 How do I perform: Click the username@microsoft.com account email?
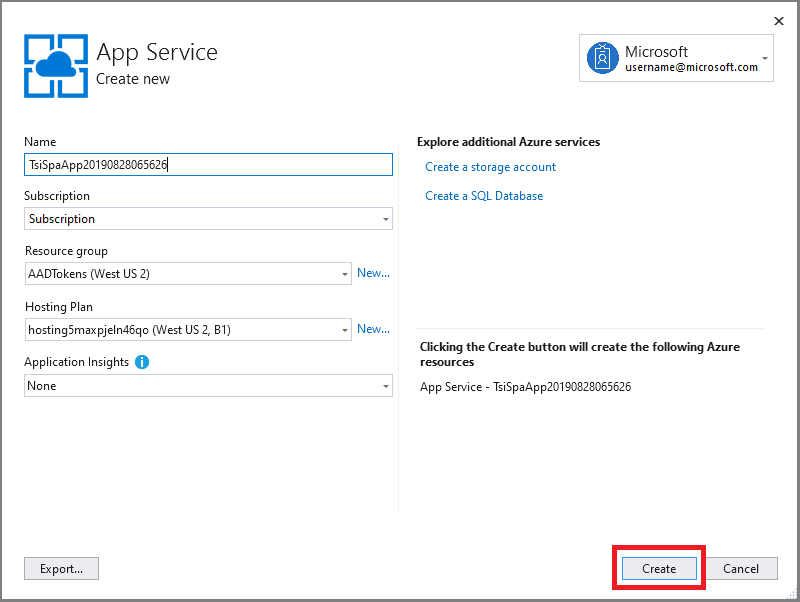(691, 68)
